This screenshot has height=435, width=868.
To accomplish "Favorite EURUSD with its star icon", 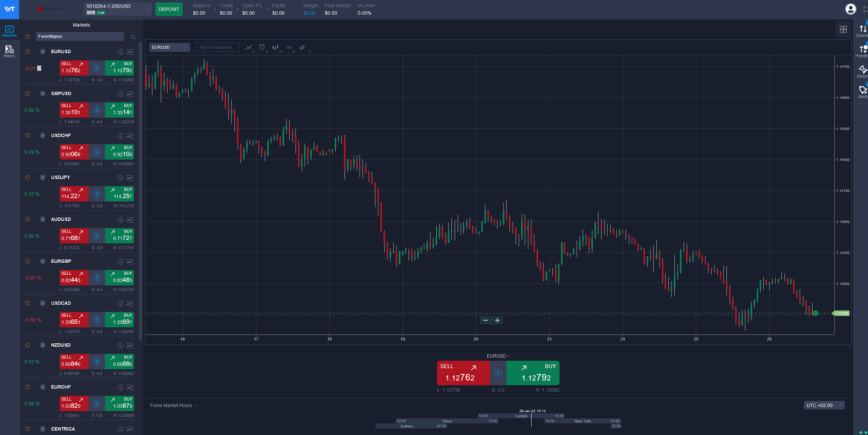I will tap(28, 52).
